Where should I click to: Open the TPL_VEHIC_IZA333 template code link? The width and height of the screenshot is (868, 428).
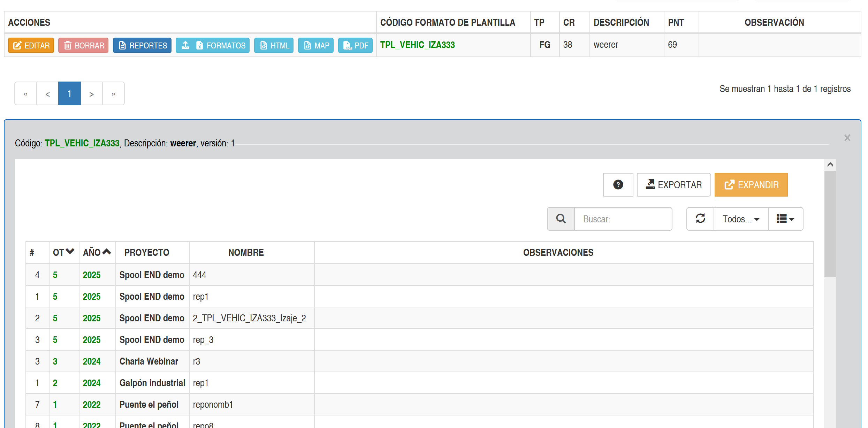tap(417, 45)
